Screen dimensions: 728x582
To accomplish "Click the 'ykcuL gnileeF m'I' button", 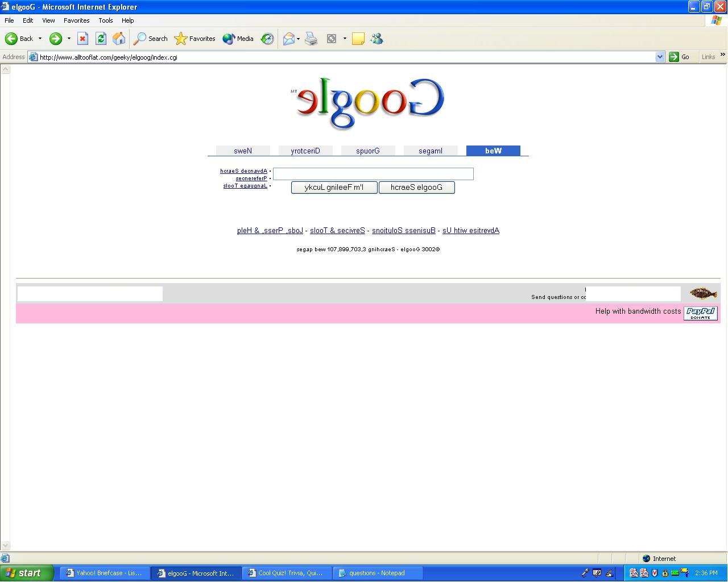I will pyautogui.click(x=334, y=188).
